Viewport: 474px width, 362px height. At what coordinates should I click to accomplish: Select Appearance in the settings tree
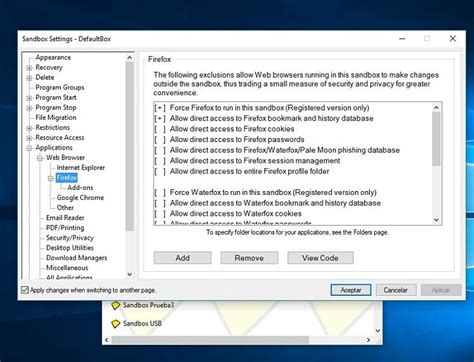[x=53, y=57]
